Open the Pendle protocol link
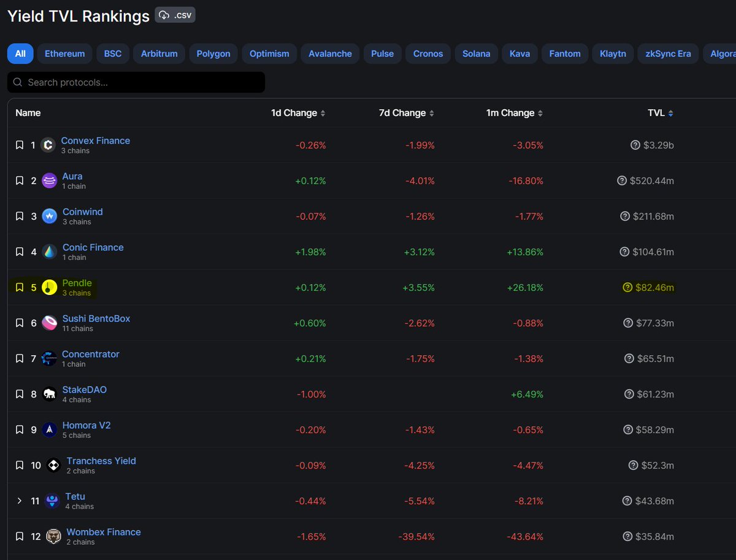 77,283
